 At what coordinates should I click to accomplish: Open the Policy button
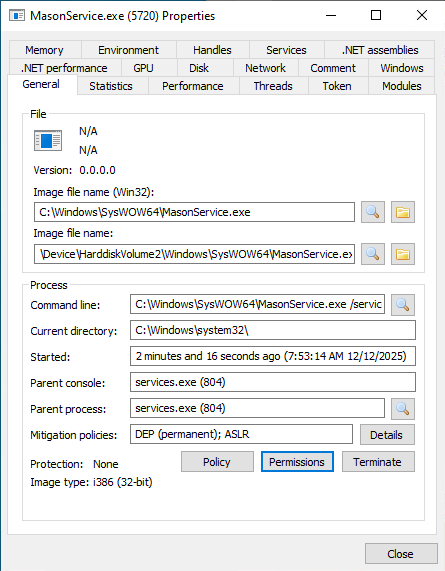[x=217, y=462]
